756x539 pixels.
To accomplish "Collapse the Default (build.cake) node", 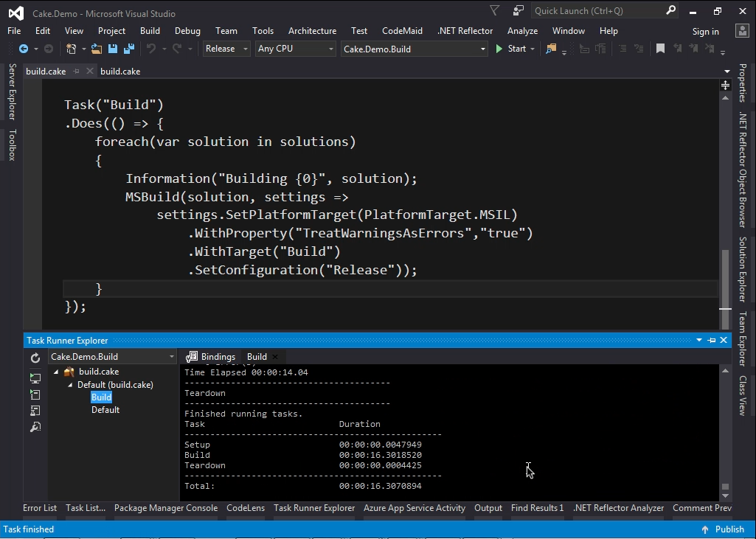I will point(70,385).
